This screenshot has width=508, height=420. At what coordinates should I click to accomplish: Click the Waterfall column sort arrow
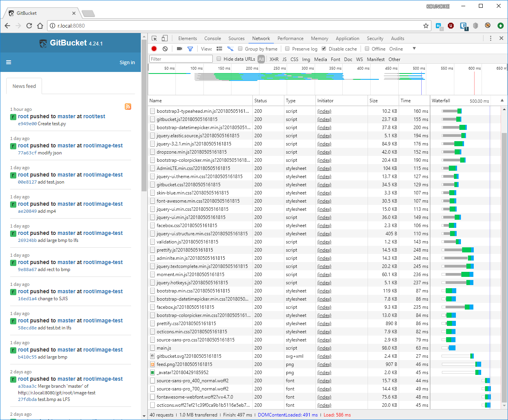tap(502, 100)
